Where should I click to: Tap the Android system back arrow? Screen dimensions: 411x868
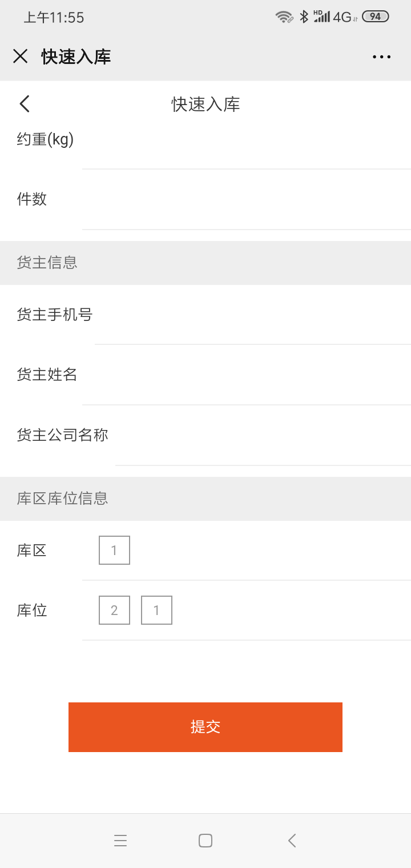pyautogui.click(x=292, y=841)
